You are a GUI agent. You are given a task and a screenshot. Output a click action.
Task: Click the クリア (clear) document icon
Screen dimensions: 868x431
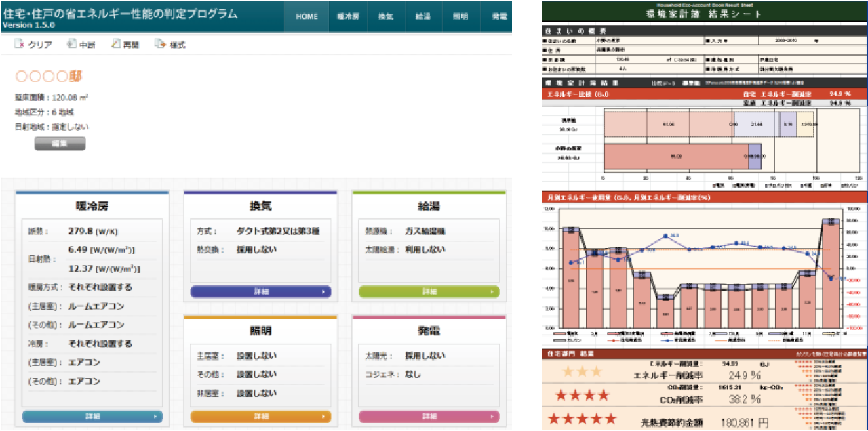coord(20,45)
